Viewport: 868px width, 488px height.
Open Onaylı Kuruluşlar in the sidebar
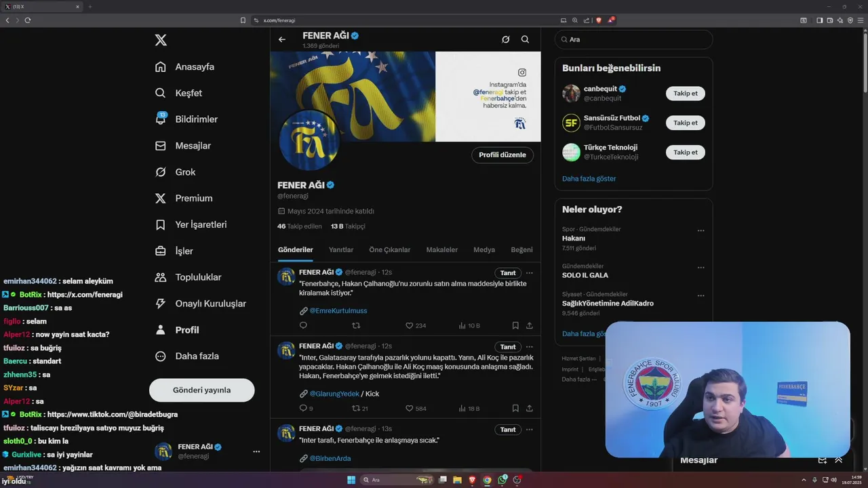200,304
